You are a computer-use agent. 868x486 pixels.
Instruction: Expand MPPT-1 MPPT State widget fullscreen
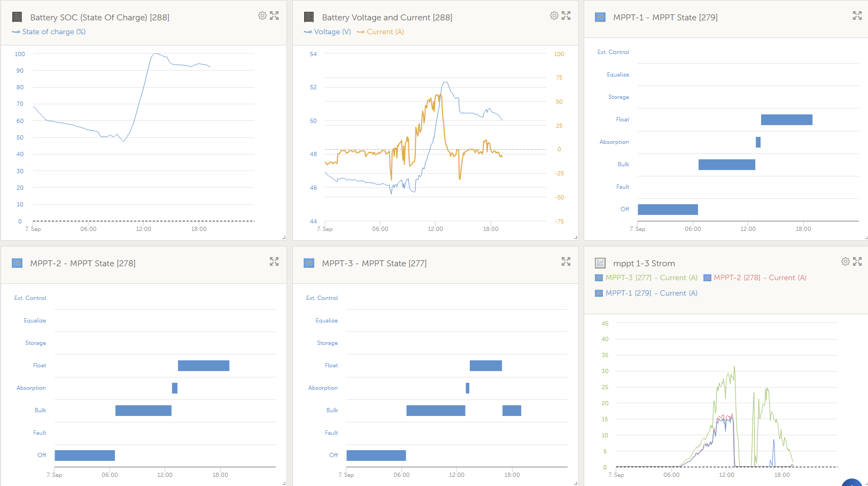(857, 16)
